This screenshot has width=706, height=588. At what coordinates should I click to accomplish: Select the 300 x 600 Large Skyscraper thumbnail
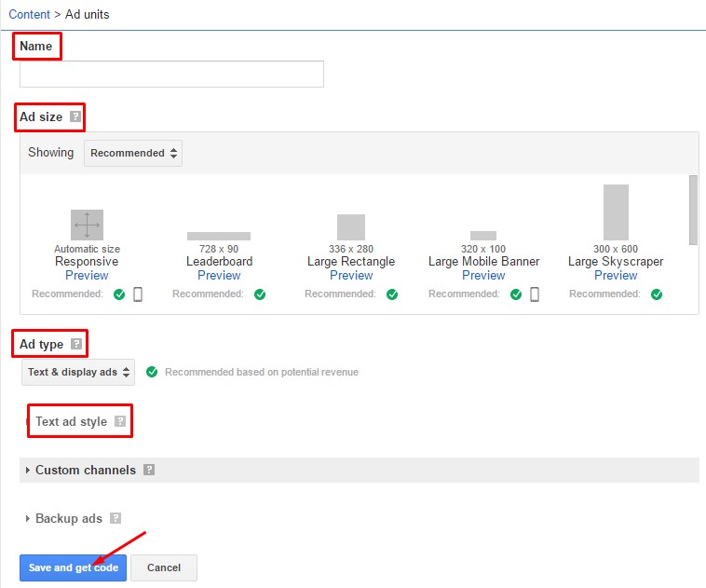616,212
